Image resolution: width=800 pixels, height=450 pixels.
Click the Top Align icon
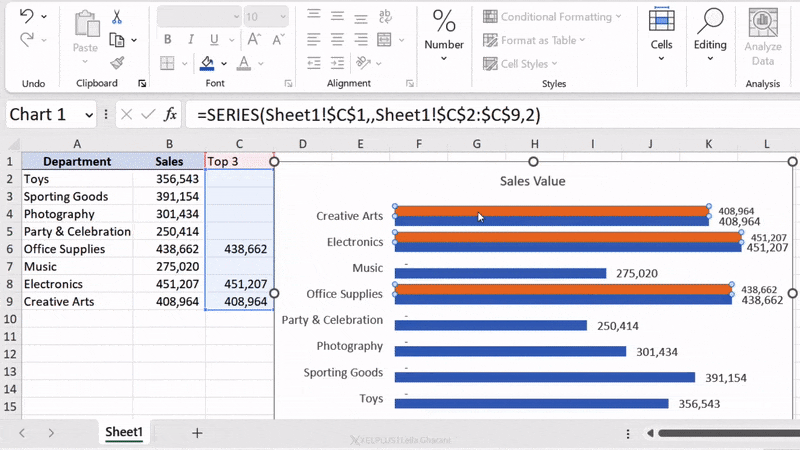pyautogui.click(x=314, y=15)
